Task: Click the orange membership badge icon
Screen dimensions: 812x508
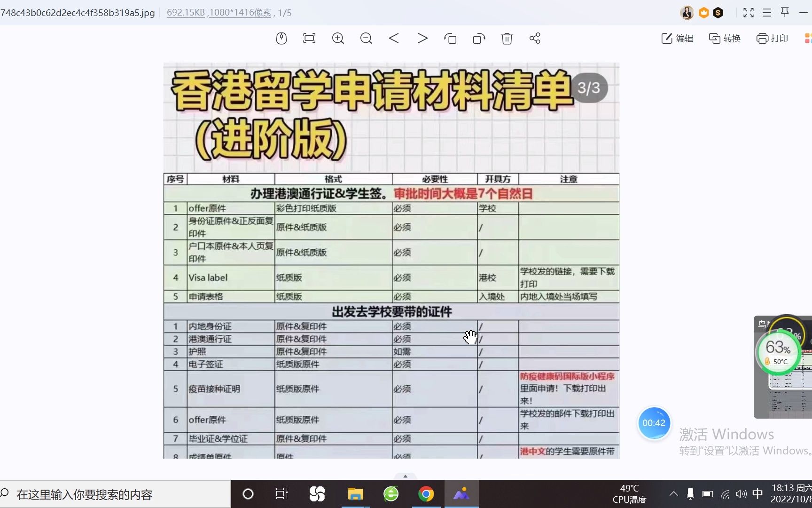Action: coord(703,13)
